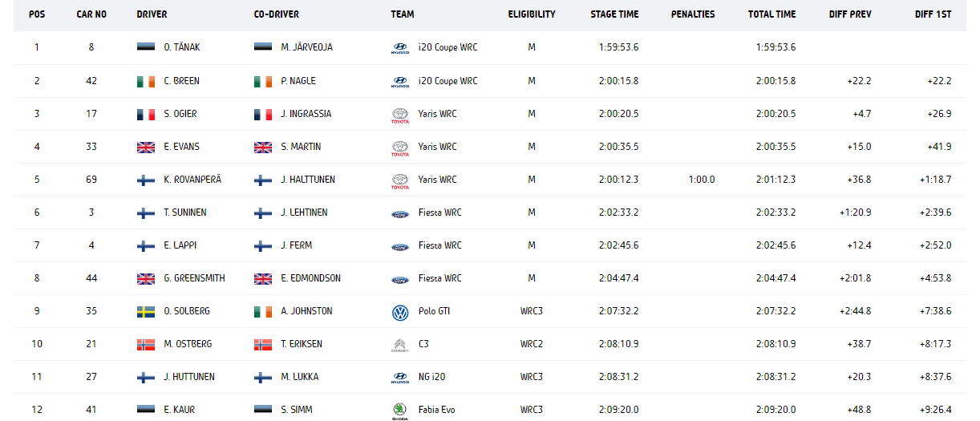The height and width of the screenshot is (421, 980).
Task: Click the Volkswagen logo beside Polo GTI
Action: pyautogui.click(x=399, y=312)
